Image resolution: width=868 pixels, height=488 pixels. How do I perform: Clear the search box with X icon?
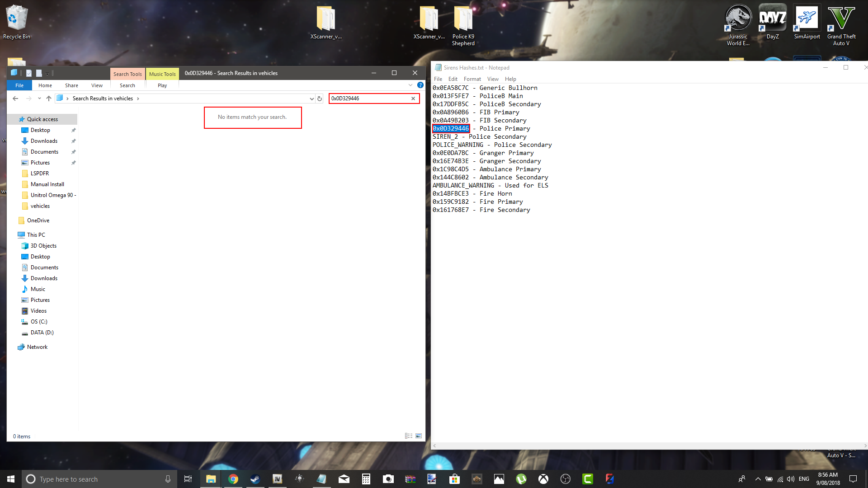click(x=413, y=99)
